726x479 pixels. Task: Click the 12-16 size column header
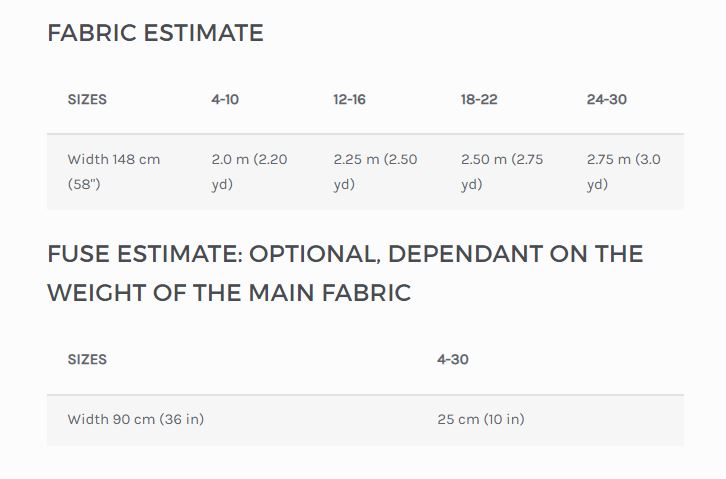[350, 100]
